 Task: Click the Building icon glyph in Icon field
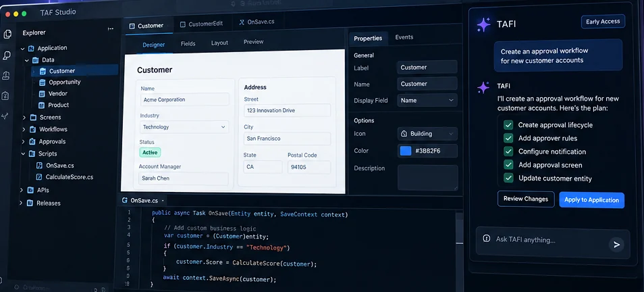tap(404, 134)
